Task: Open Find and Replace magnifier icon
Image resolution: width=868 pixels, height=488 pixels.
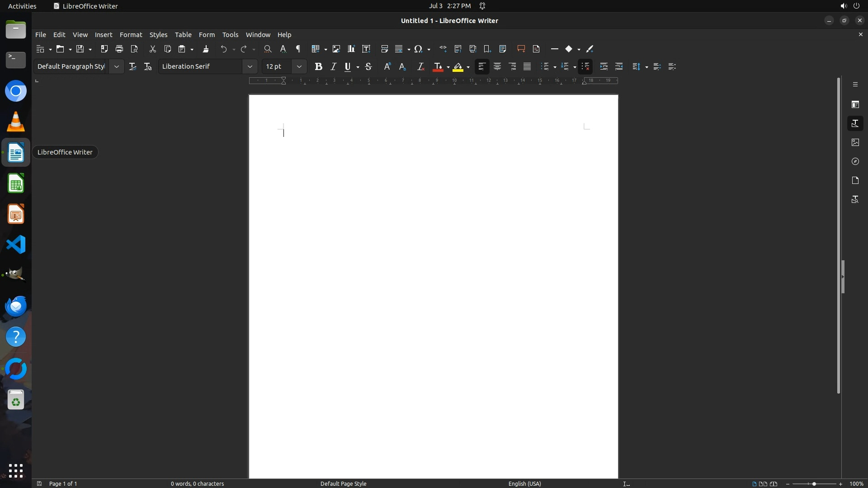Action: 268,49
